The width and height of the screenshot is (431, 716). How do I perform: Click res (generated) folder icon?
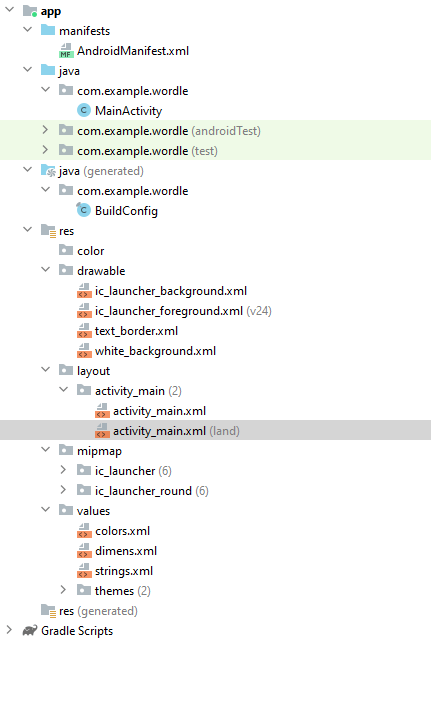pos(48,611)
